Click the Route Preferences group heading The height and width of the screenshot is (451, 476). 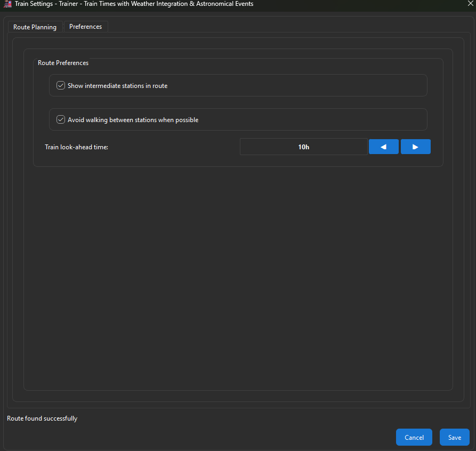(63, 63)
